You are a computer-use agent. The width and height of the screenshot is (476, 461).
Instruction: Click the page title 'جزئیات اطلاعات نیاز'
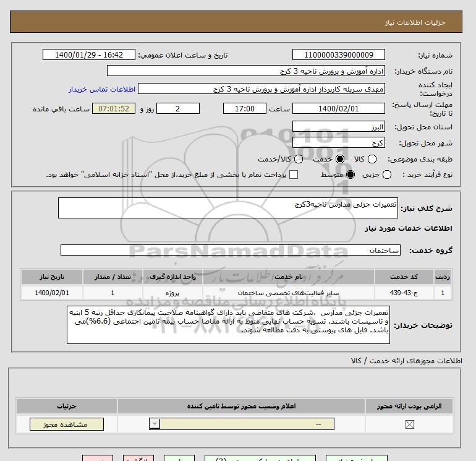tap(415, 22)
